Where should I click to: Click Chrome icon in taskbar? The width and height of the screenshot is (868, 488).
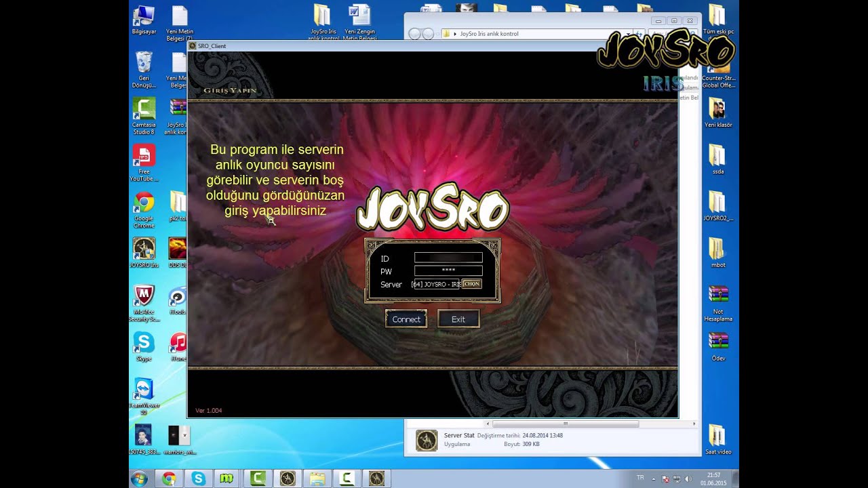169,479
